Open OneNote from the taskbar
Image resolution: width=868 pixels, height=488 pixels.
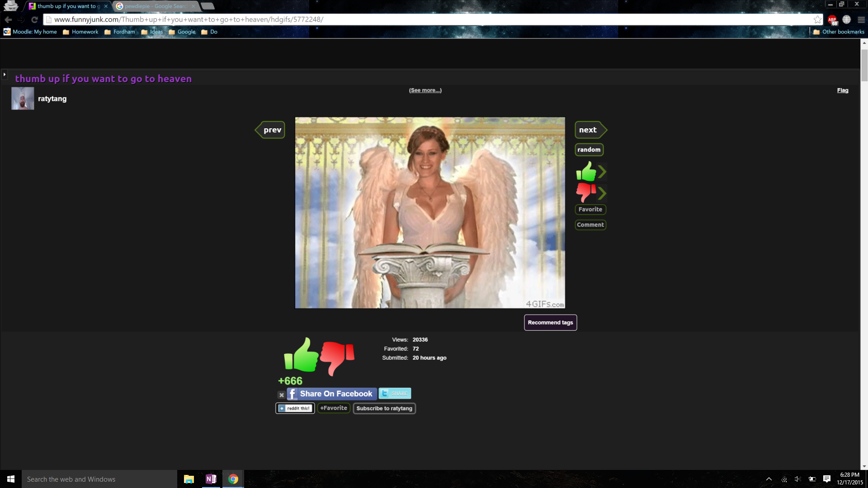[x=211, y=479]
